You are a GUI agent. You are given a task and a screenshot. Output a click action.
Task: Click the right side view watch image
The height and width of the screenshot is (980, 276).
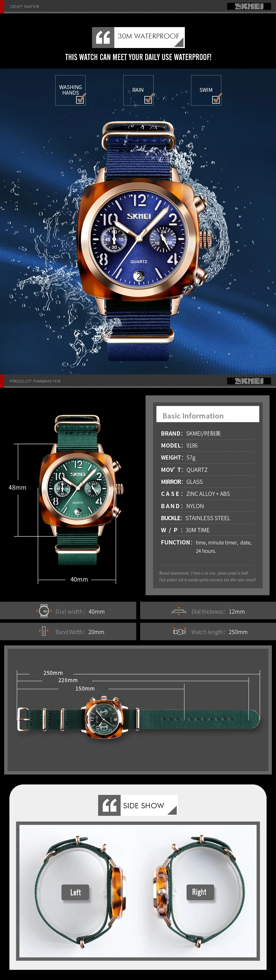tap(198, 891)
